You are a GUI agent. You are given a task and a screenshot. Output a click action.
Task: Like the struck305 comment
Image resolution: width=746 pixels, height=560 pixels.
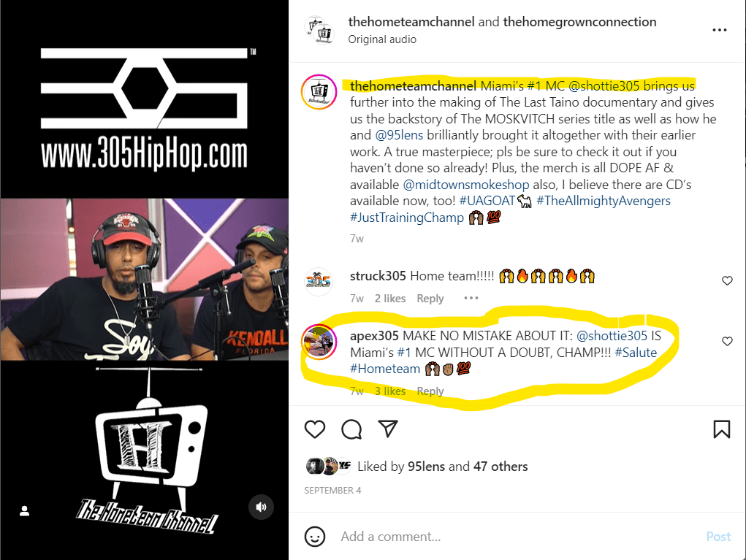point(727,281)
